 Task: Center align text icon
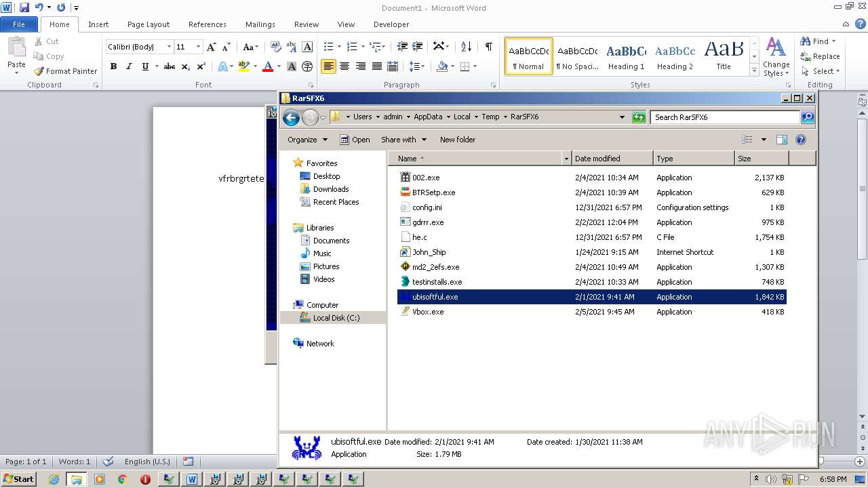pyautogui.click(x=344, y=66)
